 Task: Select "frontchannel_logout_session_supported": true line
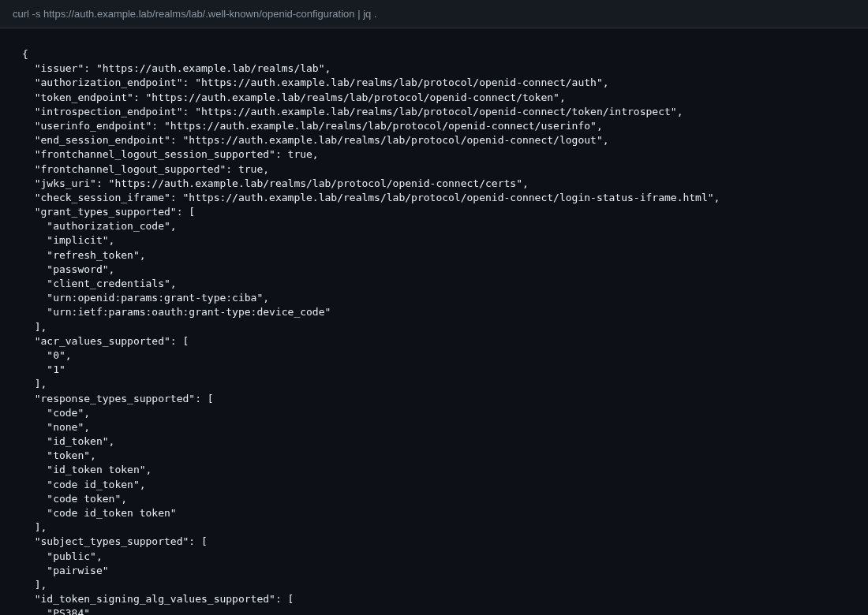[177, 155]
